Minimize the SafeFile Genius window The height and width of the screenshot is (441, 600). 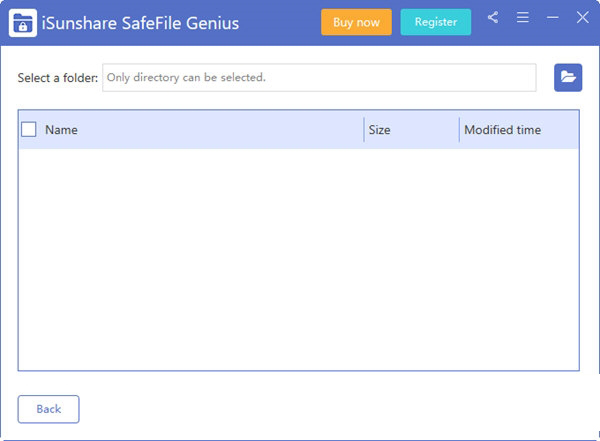[553, 18]
